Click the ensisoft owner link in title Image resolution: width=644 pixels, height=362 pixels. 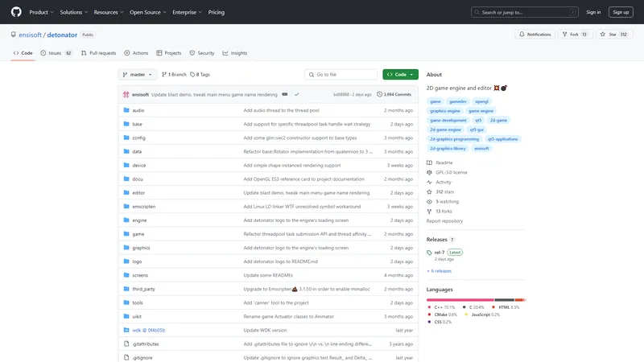click(30, 35)
